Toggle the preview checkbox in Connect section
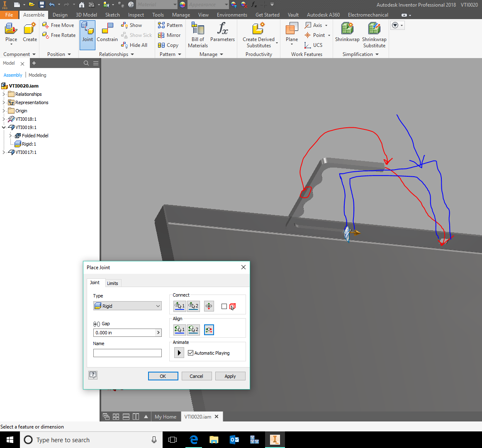The height and width of the screenshot is (448, 482). coord(224,306)
